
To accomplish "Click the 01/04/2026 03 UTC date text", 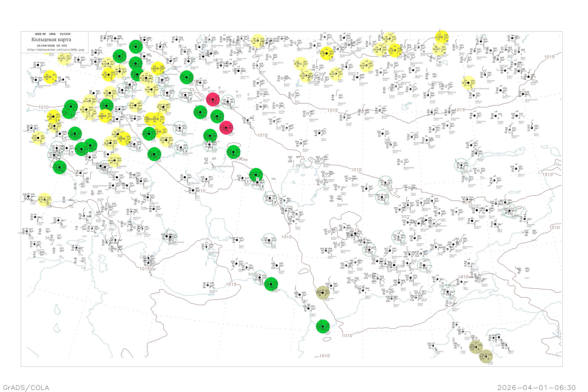I will click(52, 46).
